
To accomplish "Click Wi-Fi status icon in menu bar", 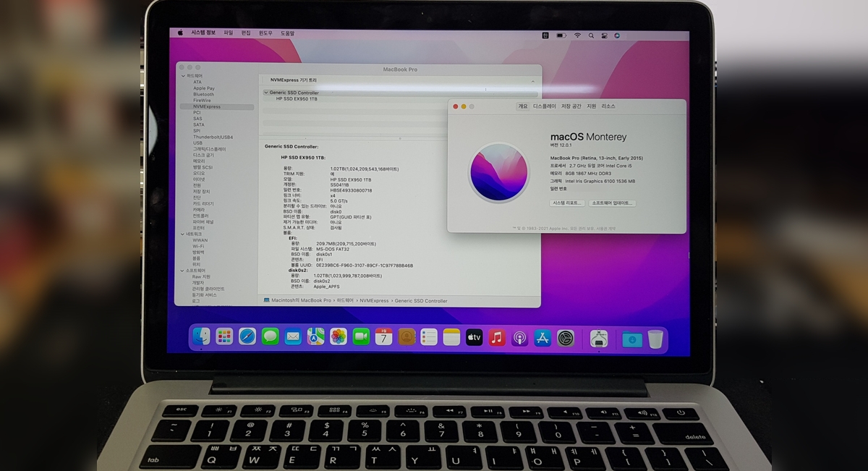I will (577, 35).
